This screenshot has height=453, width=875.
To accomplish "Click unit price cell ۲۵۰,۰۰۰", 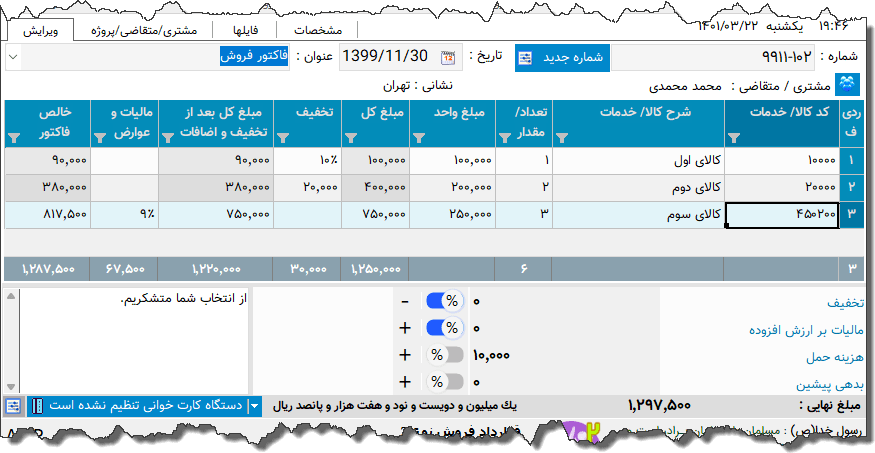I will pos(453,215).
